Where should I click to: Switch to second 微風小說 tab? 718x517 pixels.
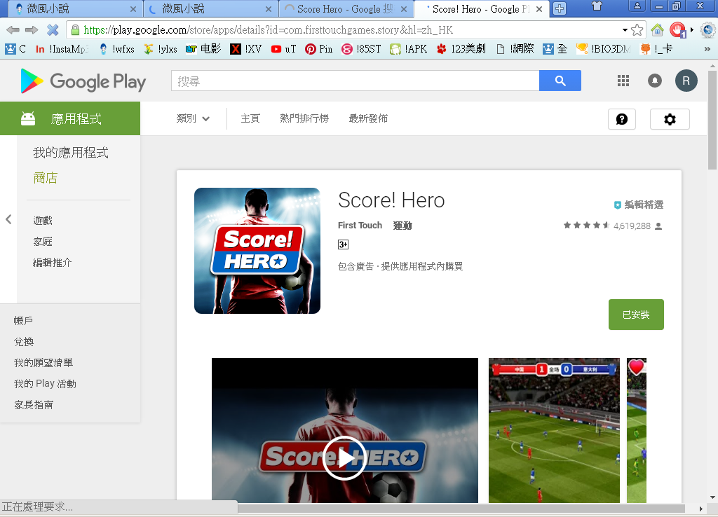point(209,9)
